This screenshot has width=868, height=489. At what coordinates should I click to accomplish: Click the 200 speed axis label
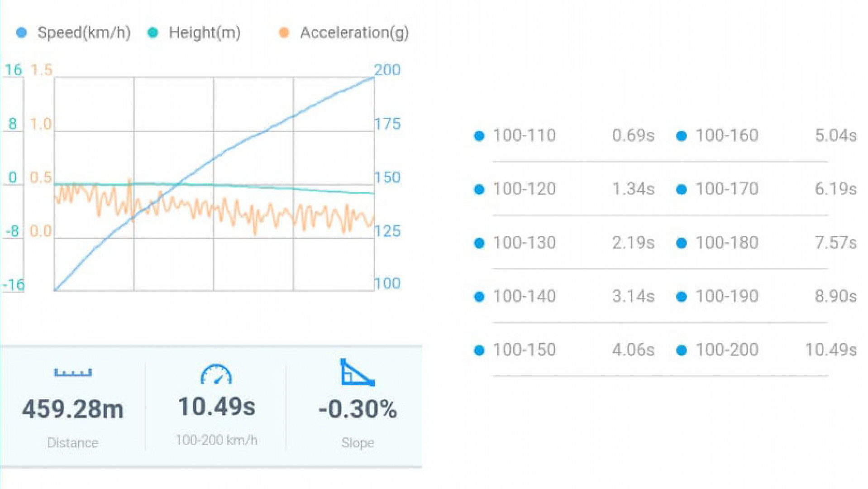tap(387, 70)
